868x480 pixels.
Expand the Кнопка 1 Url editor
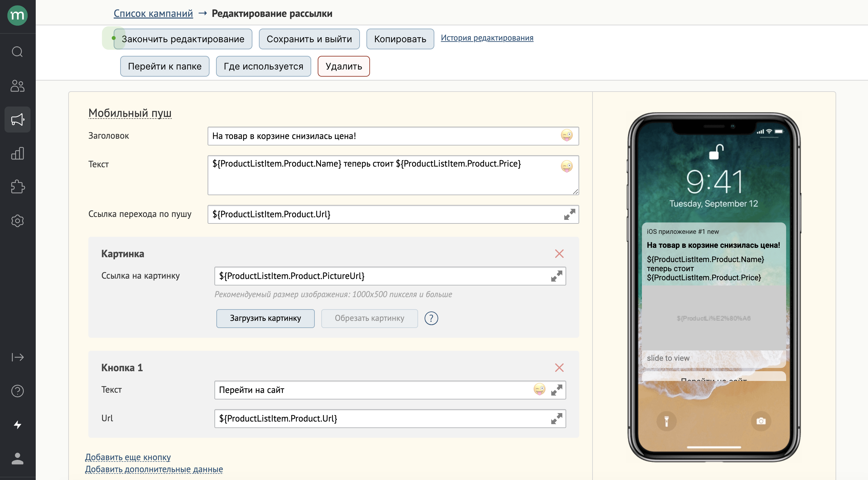pos(556,419)
